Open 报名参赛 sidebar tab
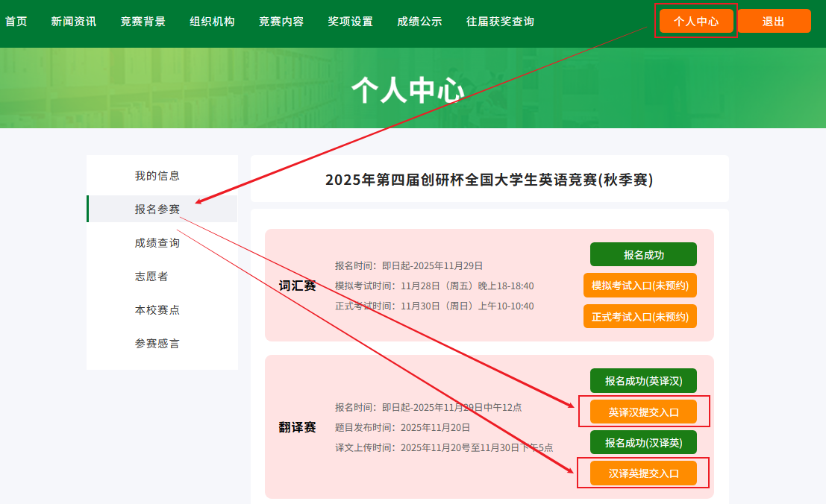The image size is (826, 504). [x=157, y=210]
